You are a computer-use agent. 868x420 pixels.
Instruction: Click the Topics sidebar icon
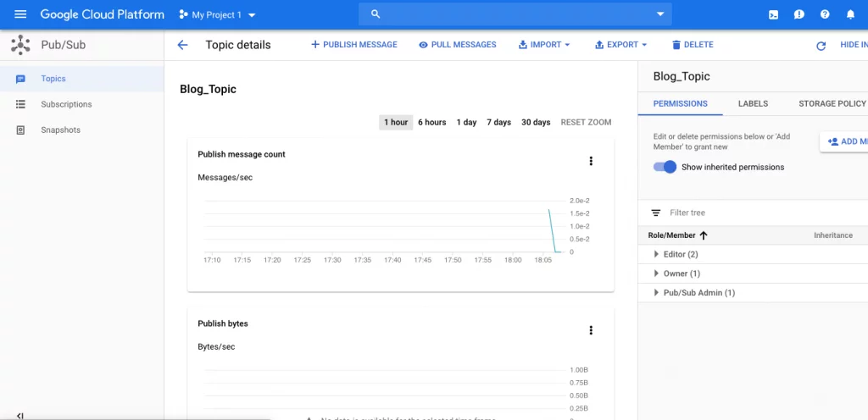pos(20,79)
